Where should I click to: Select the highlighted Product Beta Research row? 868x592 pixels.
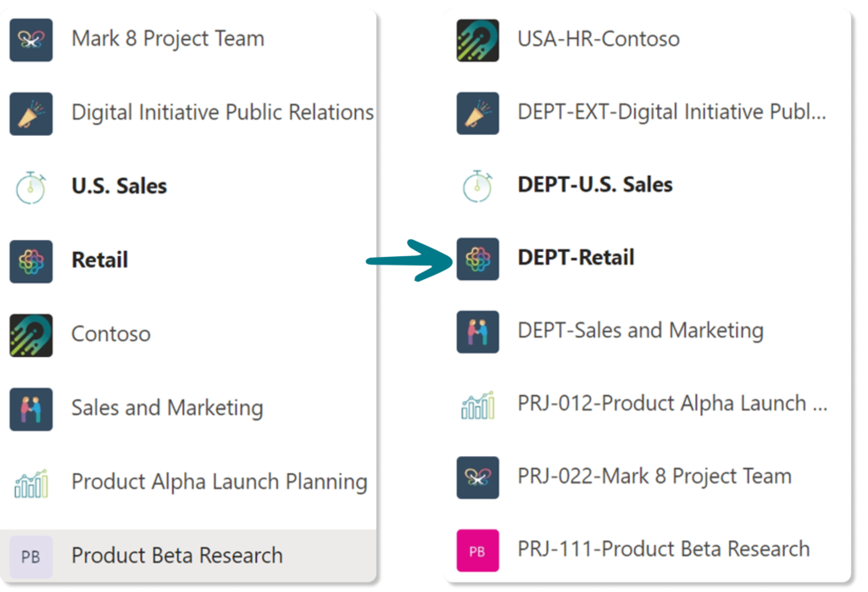pyautogui.click(x=178, y=556)
